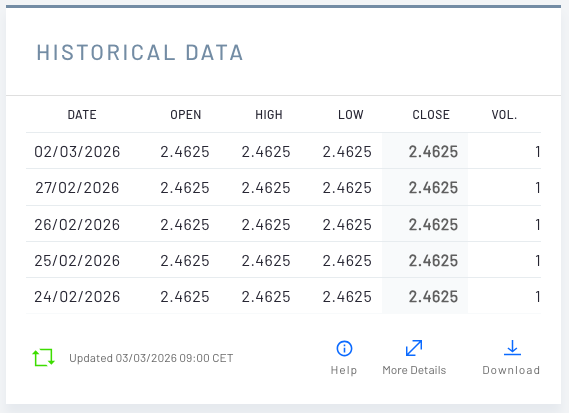
Task: Click the Download arrow icon
Action: point(512,348)
